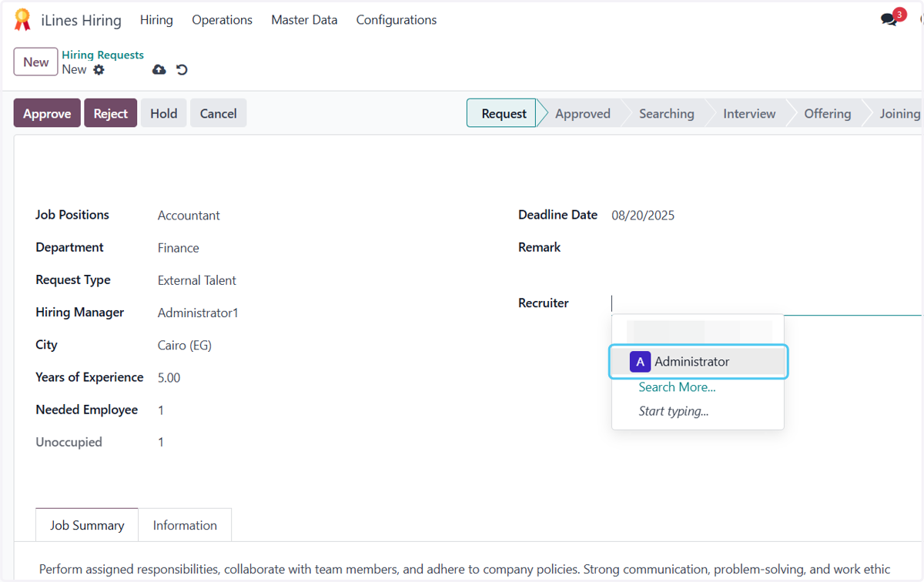Select Administrator from recruiter dropdown

698,362
